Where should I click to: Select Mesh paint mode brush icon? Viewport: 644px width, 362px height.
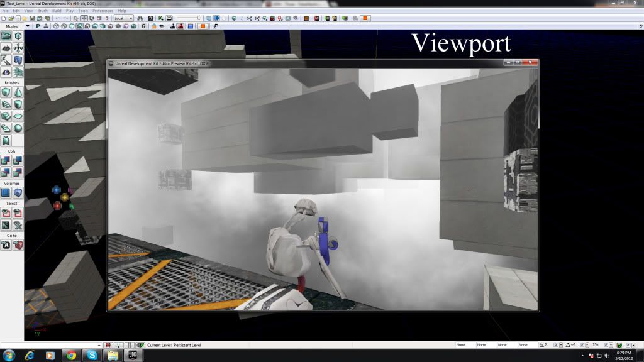click(x=6, y=60)
